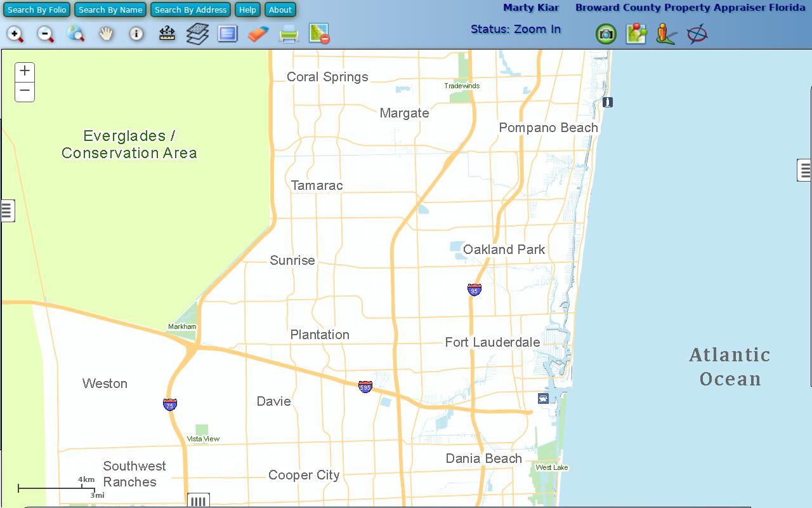The image size is (812, 508).
Task: Click the Weston map label
Action: [105, 384]
